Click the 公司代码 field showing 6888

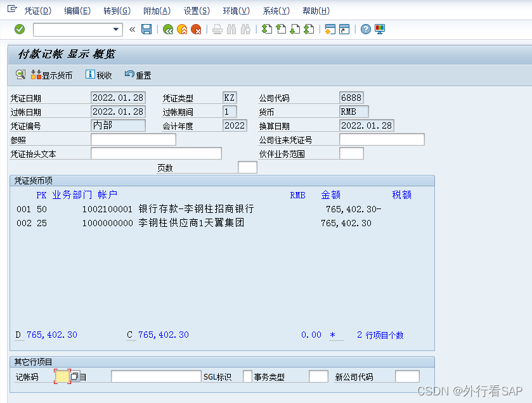click(351, 98)
